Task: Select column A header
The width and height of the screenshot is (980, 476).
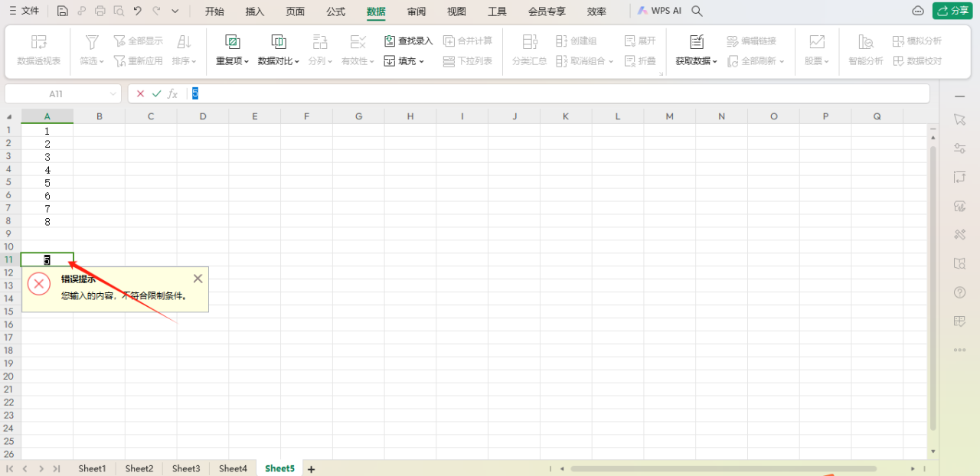Action: click(x=47, y=116)
